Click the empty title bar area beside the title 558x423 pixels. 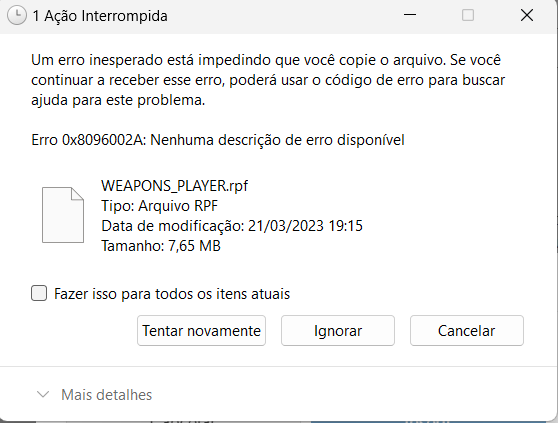pyautogui.click(x=285, y=16)
